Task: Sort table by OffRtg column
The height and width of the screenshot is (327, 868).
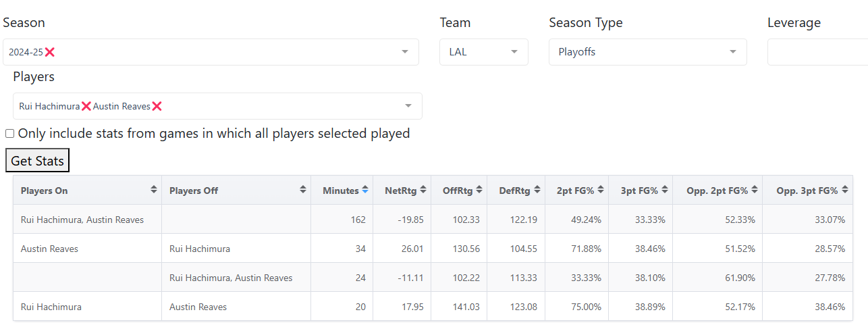Action: pos(479,191)
